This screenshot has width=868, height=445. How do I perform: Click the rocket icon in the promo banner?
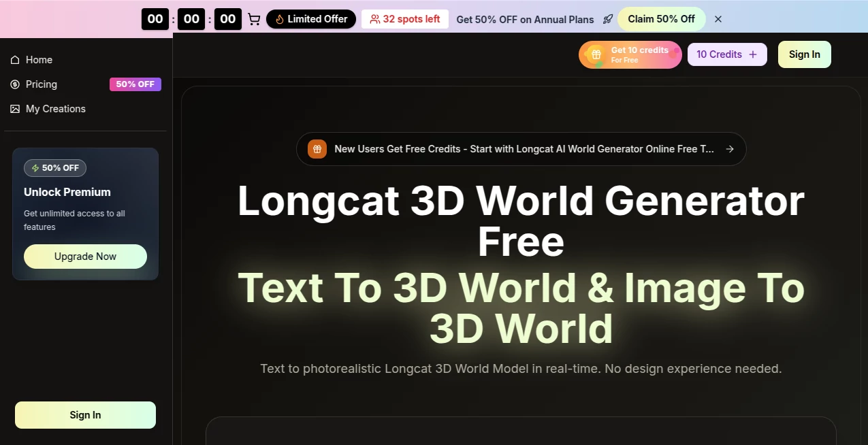pos(608,19)
